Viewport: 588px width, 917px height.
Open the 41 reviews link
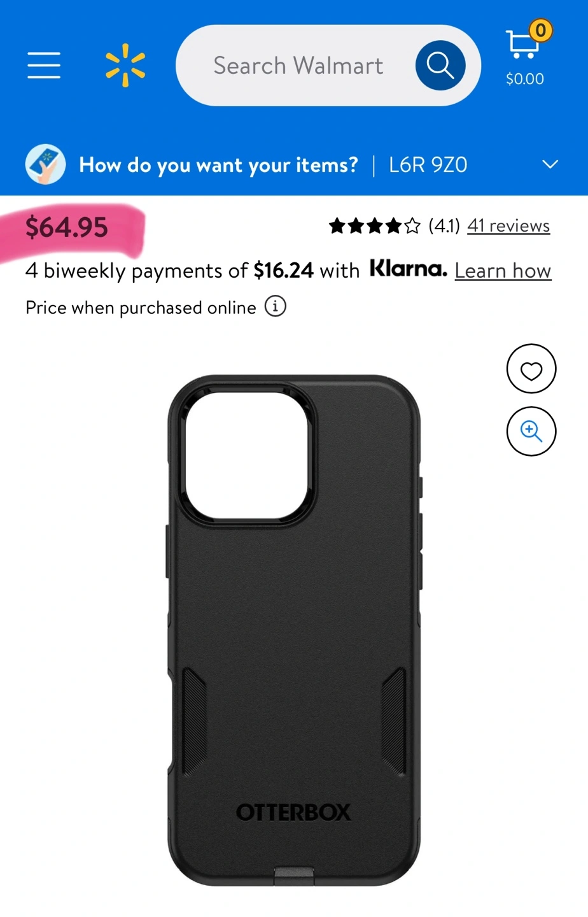click(x=508, y=225)
